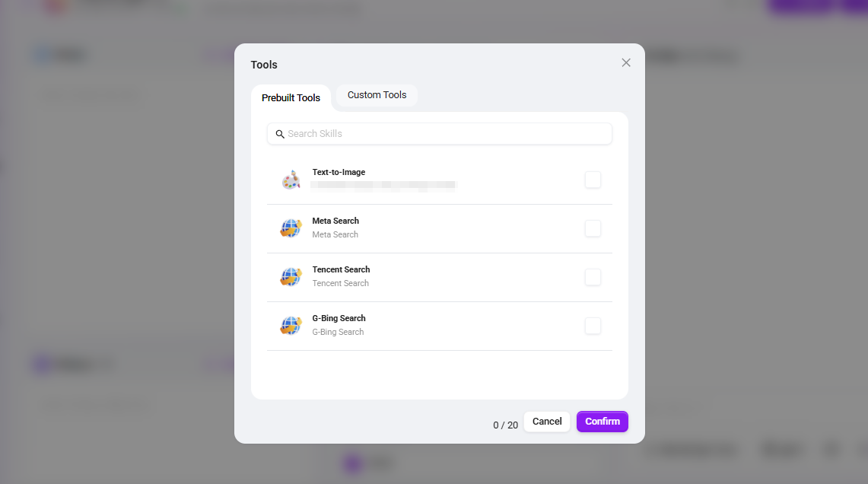
Task: Open the Prebuilt Tools tab
Action: point(291,98)
